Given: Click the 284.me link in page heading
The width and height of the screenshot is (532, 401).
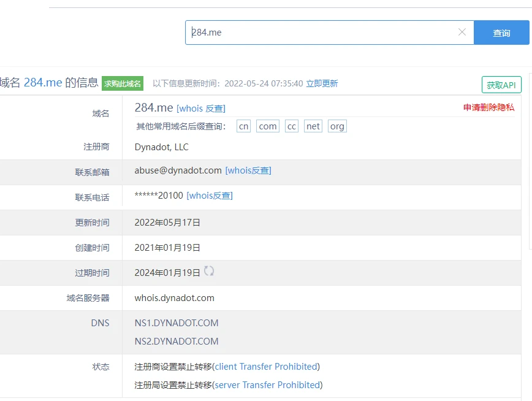Looking at the screenshot, I should pos(43,83).
